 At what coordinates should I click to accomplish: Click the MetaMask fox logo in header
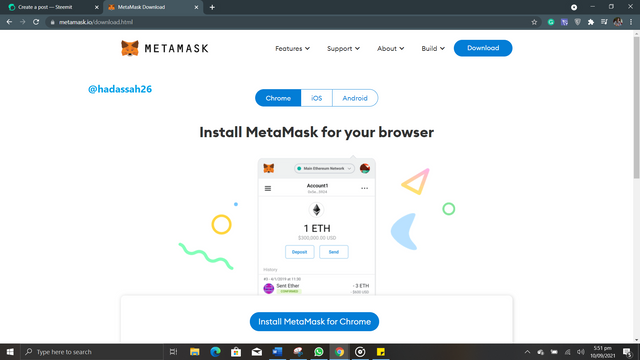tap(130, 48)
